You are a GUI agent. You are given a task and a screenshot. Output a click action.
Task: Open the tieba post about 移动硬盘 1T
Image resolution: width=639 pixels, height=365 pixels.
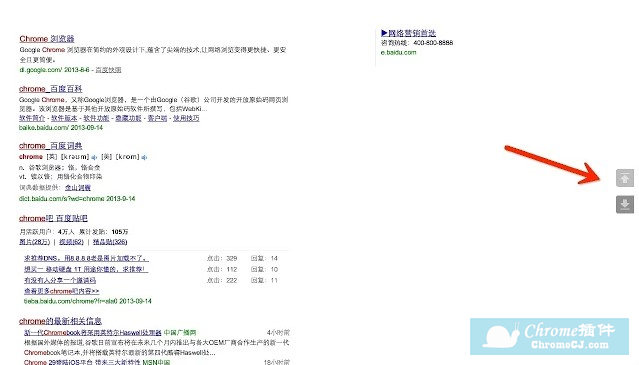(86, 269)
